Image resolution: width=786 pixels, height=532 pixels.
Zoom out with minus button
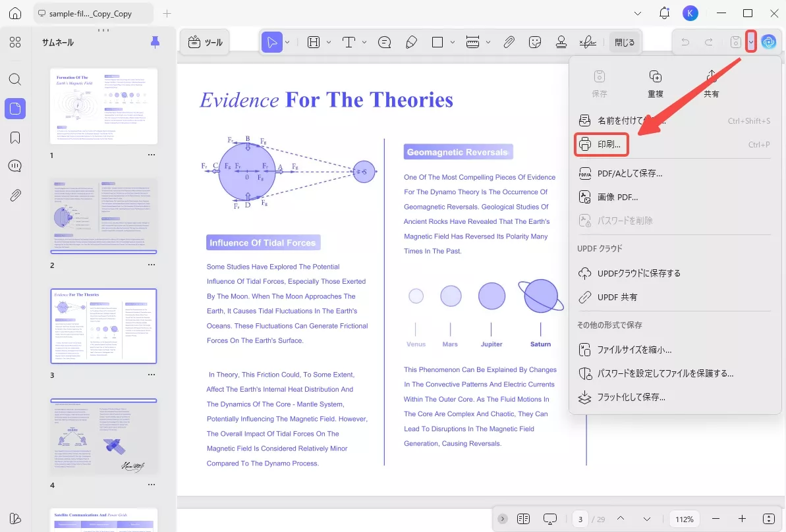[x=716, y=518]
